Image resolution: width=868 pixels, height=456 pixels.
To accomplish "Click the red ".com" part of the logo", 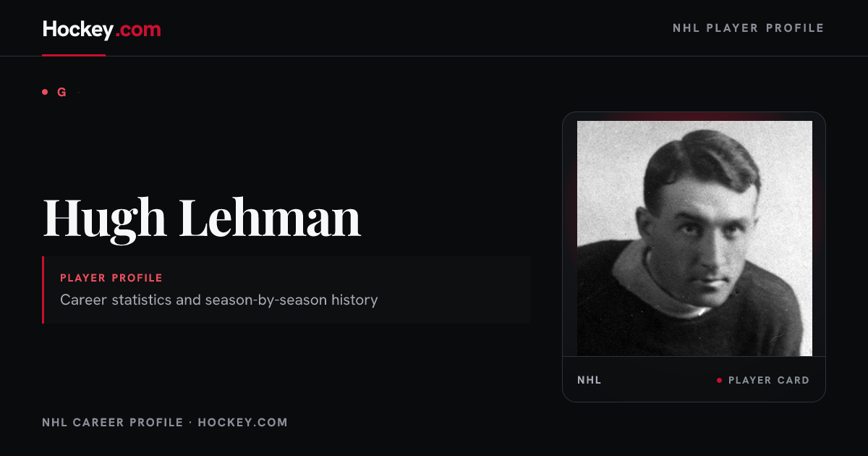I will coord(138,30).
